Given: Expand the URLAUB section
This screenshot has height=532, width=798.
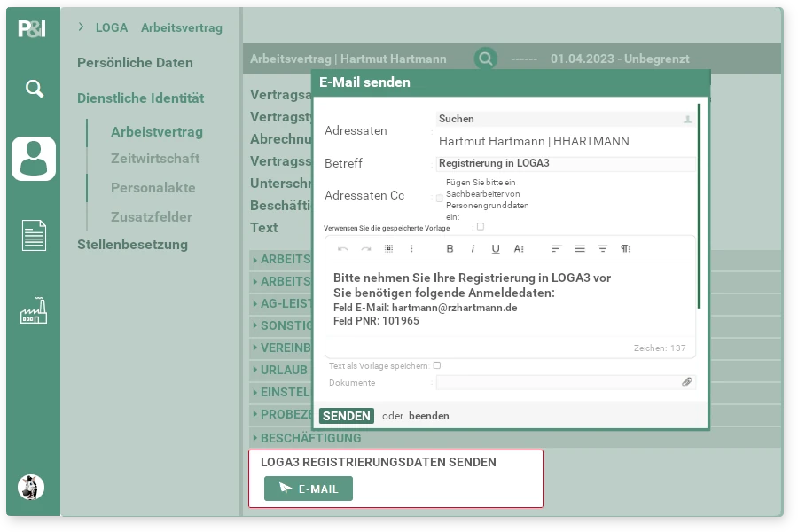Looking at the screenshot, I should pos(280,370).
